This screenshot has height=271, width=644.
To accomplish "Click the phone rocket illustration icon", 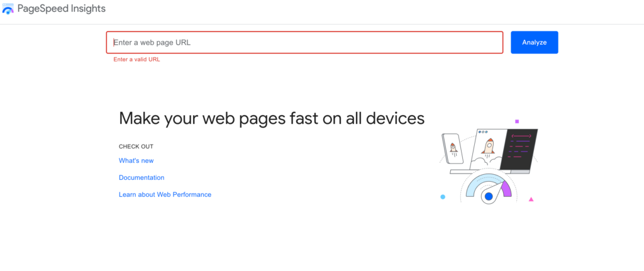I will (x=453, y=150).
